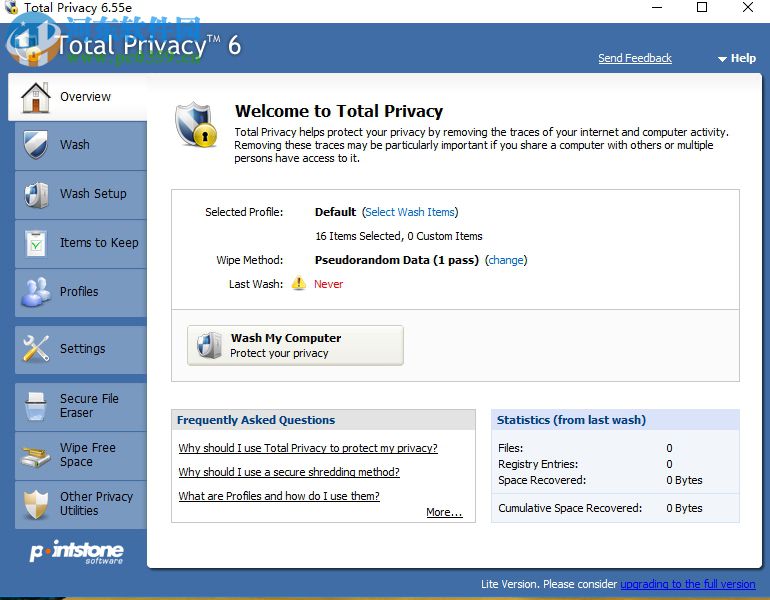Click the Pointstone software logo
The image size is (770, 600).
(x=77, y=552)
